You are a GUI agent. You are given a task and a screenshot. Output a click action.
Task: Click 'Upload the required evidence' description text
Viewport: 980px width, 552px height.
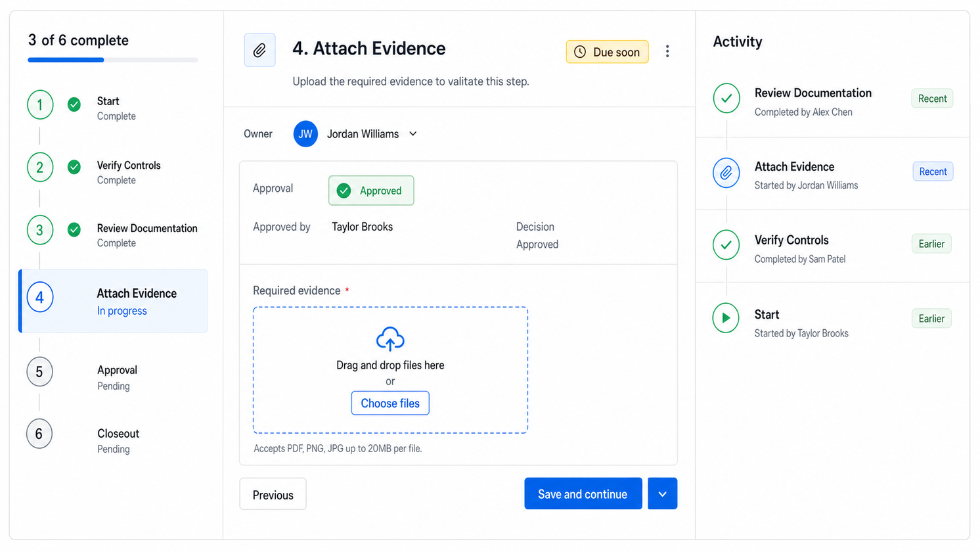[411, 81]
